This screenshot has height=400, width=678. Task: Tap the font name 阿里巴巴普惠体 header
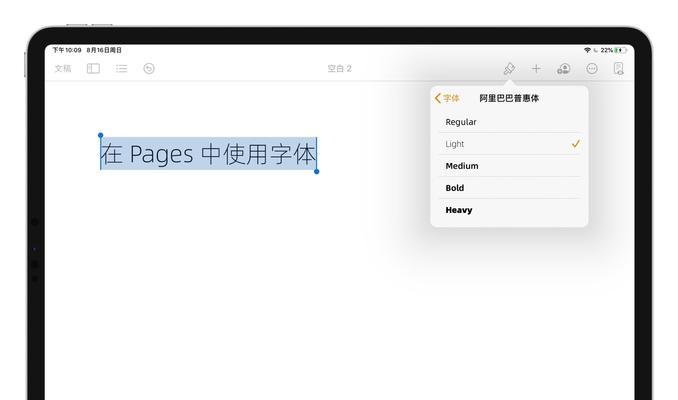click(x=509, y=98)
